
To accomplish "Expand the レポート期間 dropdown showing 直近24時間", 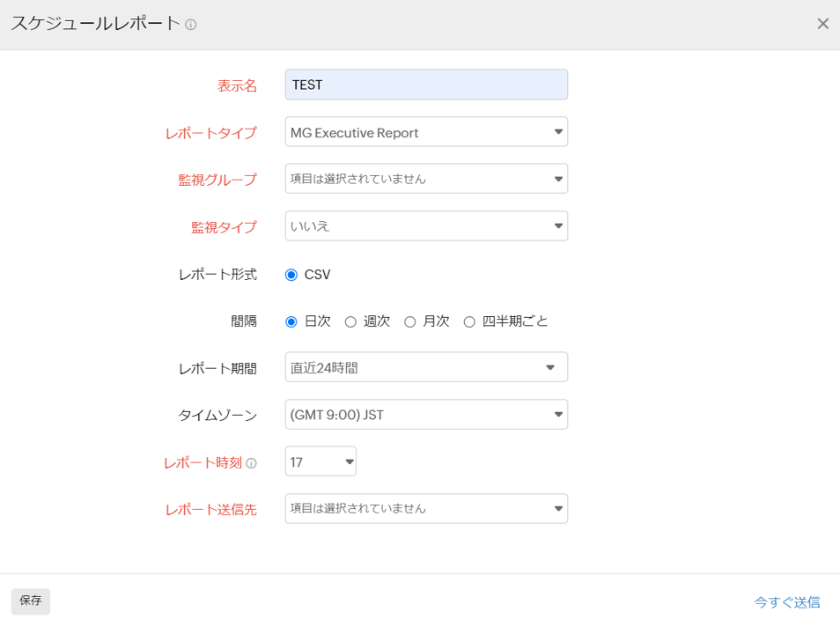I will 425,367.
